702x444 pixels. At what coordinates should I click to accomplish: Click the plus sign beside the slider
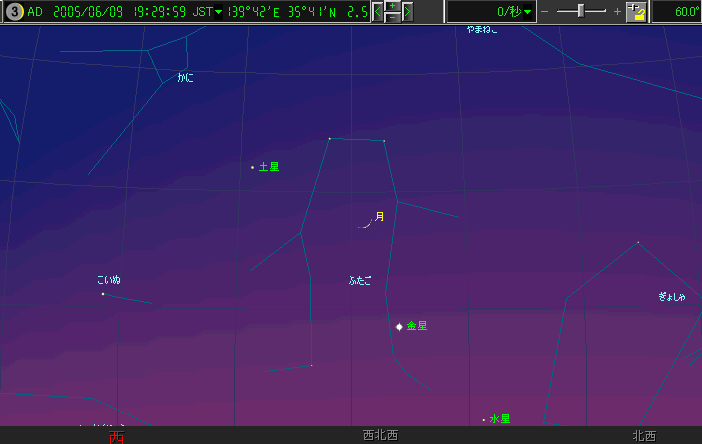coord(617,12)
